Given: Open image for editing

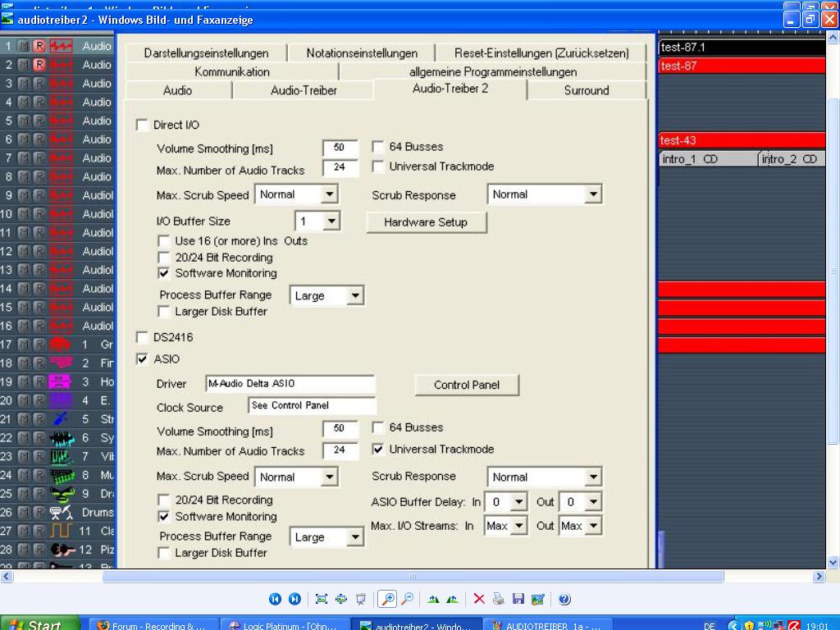Looking at the screenshot, I should 538,599.
